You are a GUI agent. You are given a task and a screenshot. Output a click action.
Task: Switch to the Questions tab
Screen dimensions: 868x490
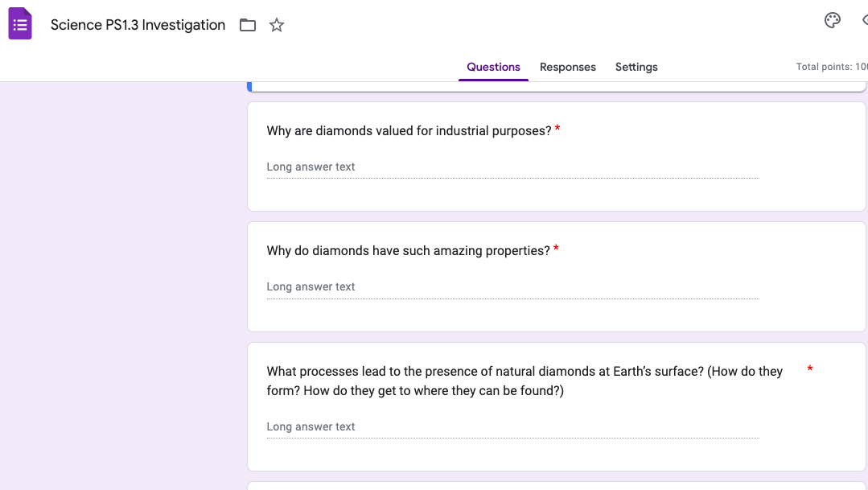coord(493,67)
